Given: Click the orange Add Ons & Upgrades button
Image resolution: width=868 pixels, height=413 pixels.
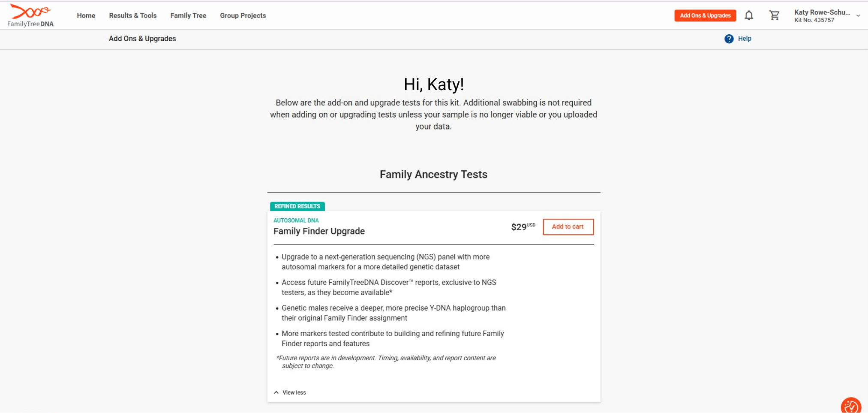Looking at the screenshot, I should point(705,15).
